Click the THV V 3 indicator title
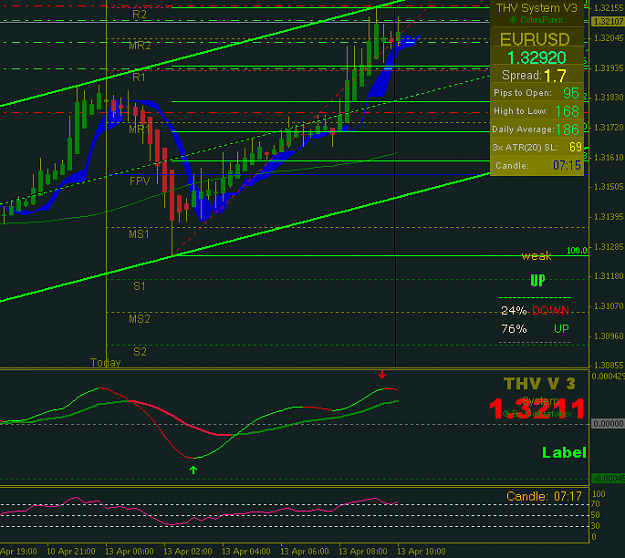This screenshot has height=558, width=625. tap(540, 384)
